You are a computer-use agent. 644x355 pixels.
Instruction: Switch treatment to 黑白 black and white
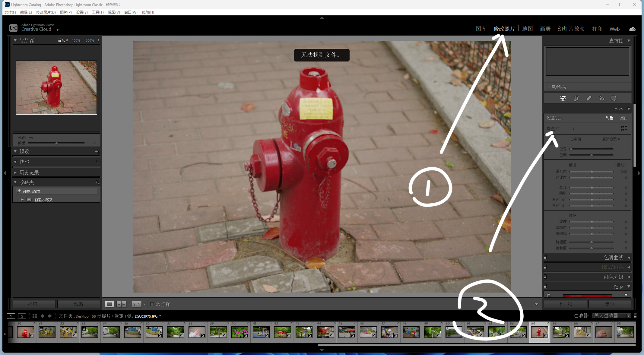tap(623, 118)
